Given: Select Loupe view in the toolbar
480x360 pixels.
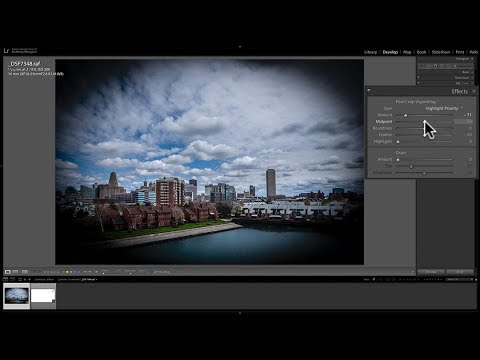Looking at the screenshot, I should pyautogui.click(x=8, y=272).
